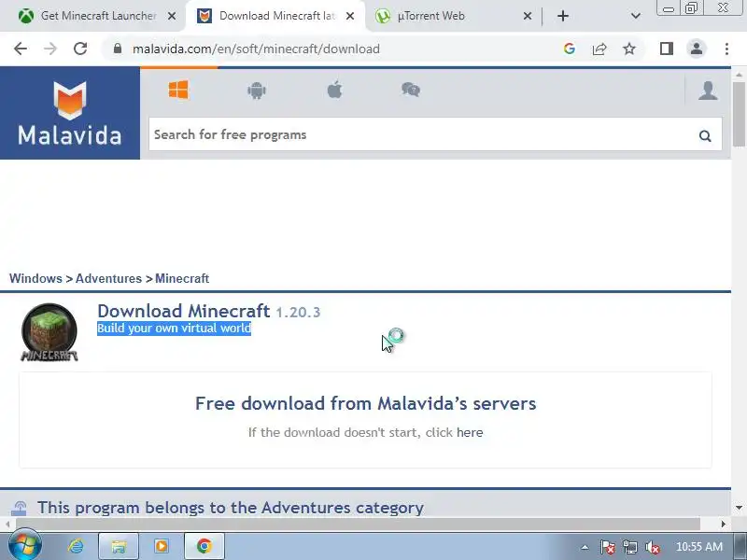Click 'Build your own virtual world' text
The width and height of the screenshot is (747, 560).
(x=174, y=329)
